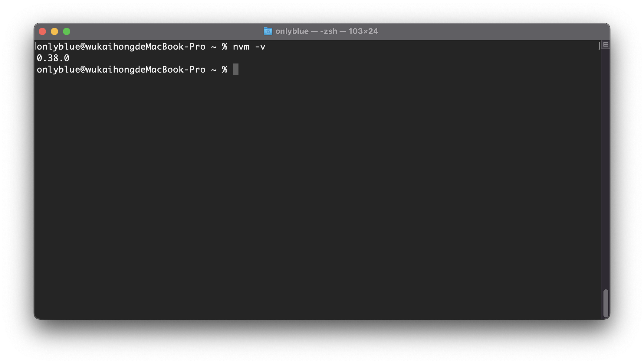644x364 pixels.
Task: Click the '0.38.0' version output
Action: click(x=53, y=58)
